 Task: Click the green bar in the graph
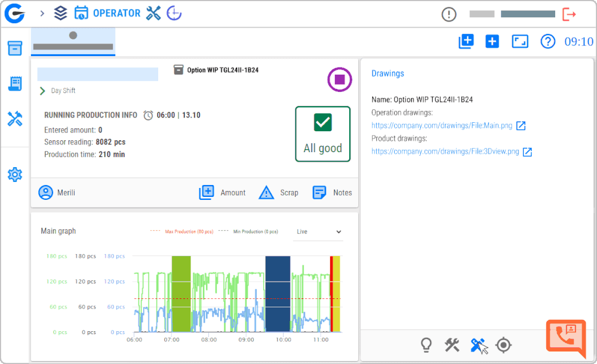tap(181, 294)
